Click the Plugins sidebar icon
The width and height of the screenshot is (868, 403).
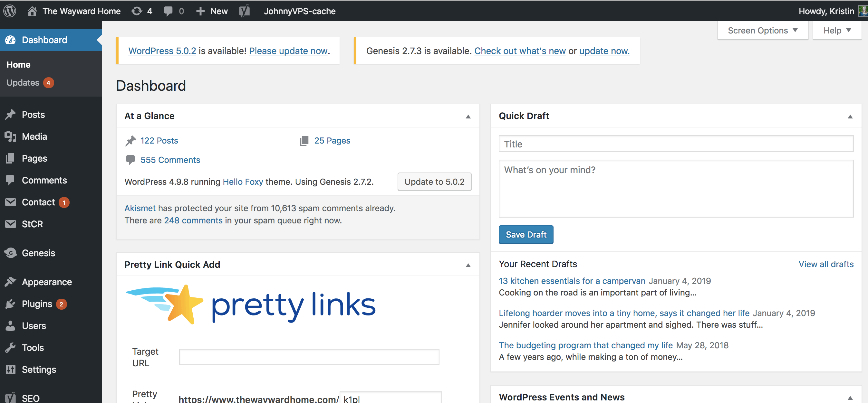[10, 304]
